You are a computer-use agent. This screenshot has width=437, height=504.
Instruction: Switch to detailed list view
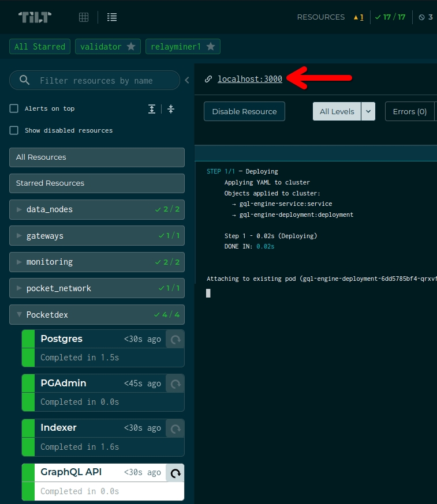click(x=112, y=17)
